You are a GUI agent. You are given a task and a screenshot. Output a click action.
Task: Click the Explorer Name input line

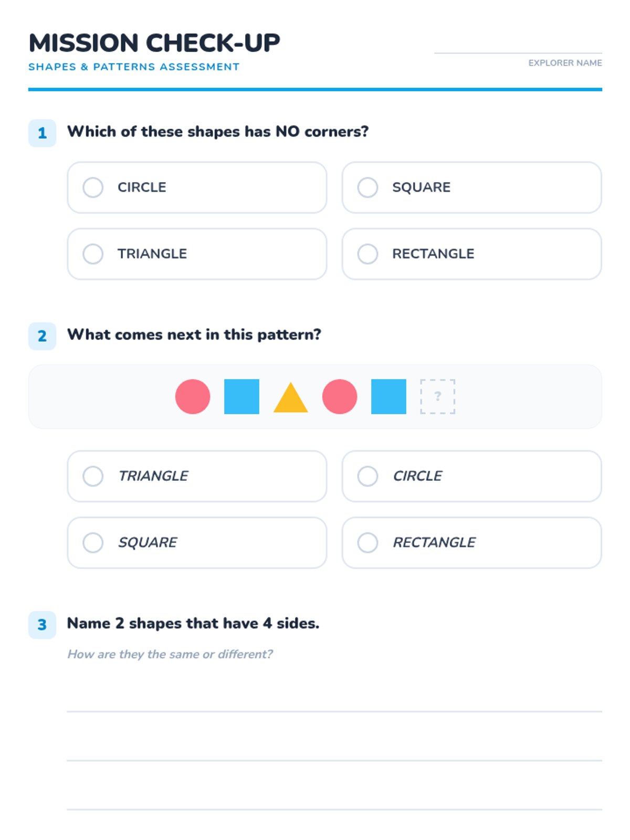pyautogui.click(x=518, y=47)
